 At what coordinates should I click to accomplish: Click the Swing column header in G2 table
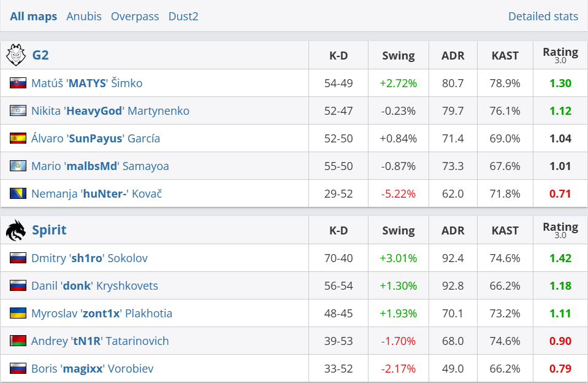(x=399, y=55)
